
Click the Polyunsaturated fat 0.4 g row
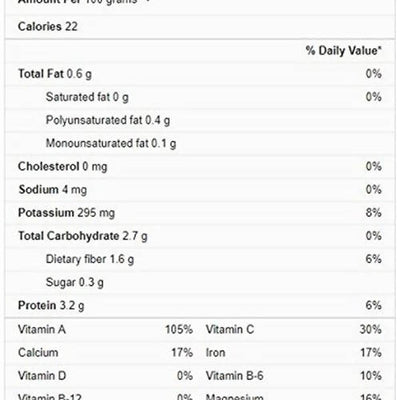pos(200,120)
